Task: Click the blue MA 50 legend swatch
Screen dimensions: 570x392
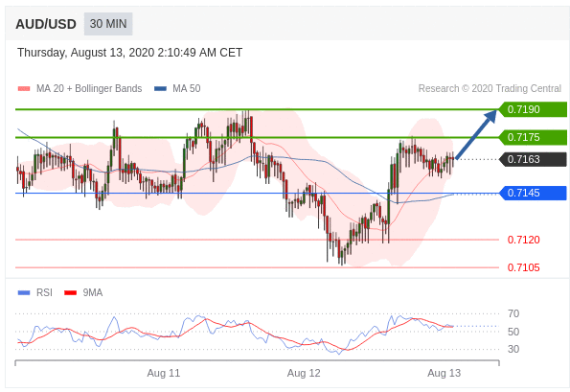Action: [160, 89]
